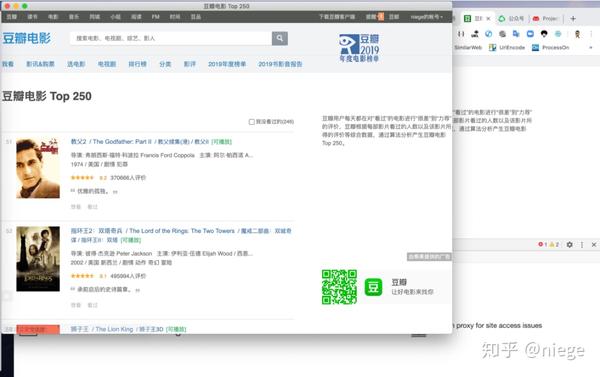600x377 pixels.
Task: Click the 可播放 tag beside The Godfather Part II
Action: [222, 142]
